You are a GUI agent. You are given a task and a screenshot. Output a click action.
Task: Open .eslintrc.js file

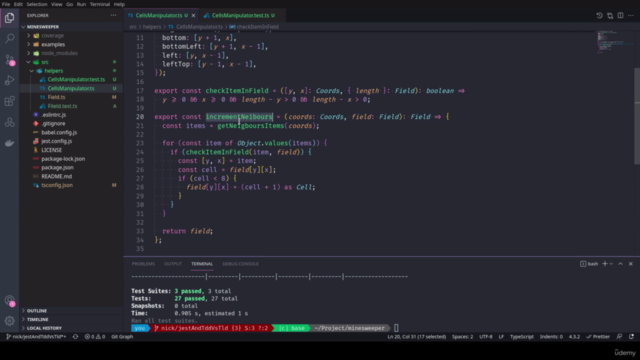coord(71,115)
